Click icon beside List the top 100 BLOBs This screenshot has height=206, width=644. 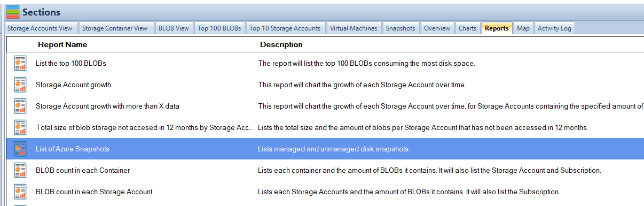tap(20, 63)
